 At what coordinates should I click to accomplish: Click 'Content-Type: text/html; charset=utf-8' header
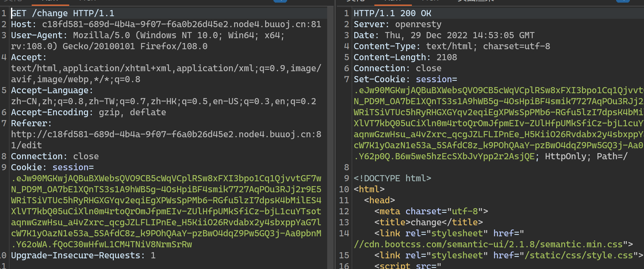[452, 46]
